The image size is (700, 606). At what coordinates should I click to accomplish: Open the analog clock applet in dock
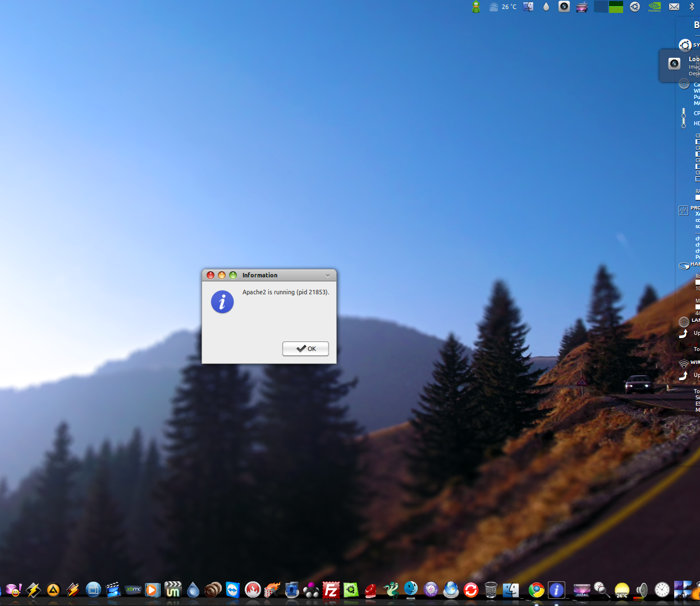[x=662, y=590]
